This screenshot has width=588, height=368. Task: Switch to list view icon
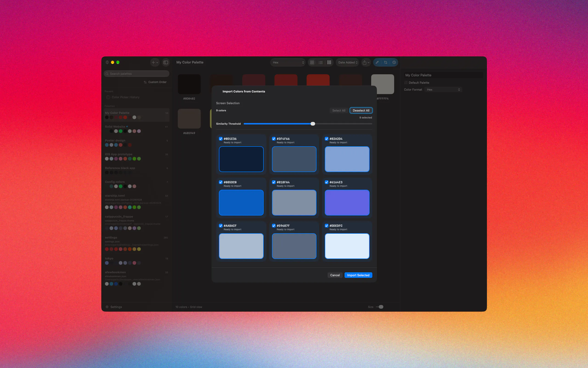[x=321, y=63]
